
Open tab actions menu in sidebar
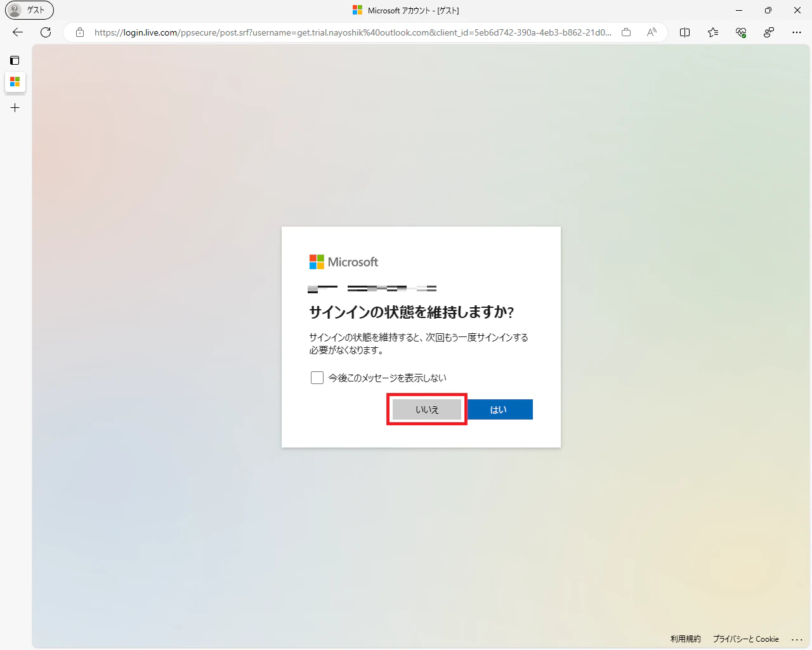pos(15,60)
